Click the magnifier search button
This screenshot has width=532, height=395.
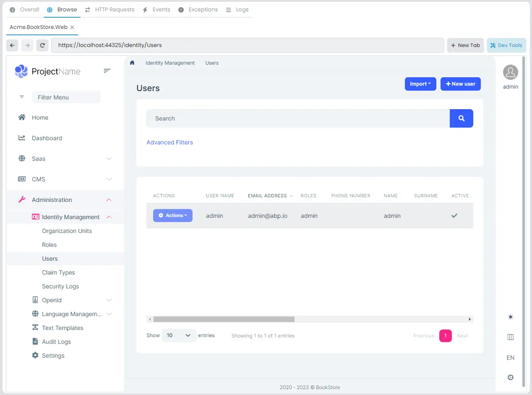462,118
